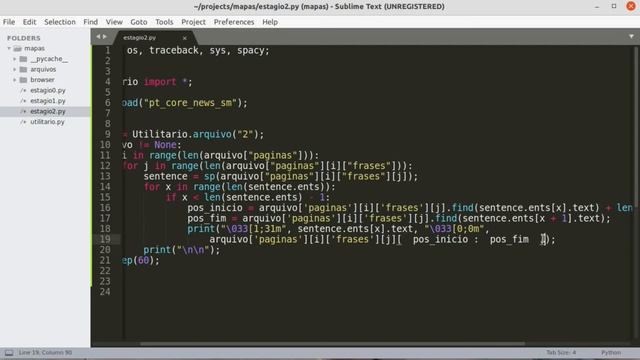Select estagio2.py in sidebar

[x=48, y=111]
